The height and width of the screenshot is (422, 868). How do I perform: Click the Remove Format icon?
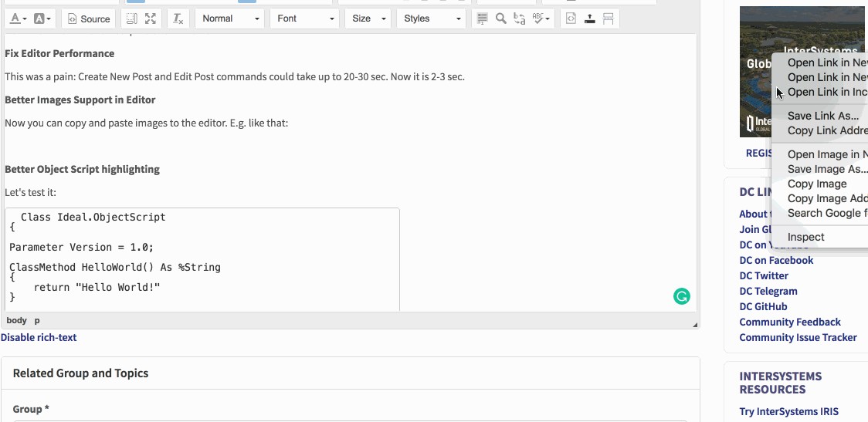tap(178, 19)
